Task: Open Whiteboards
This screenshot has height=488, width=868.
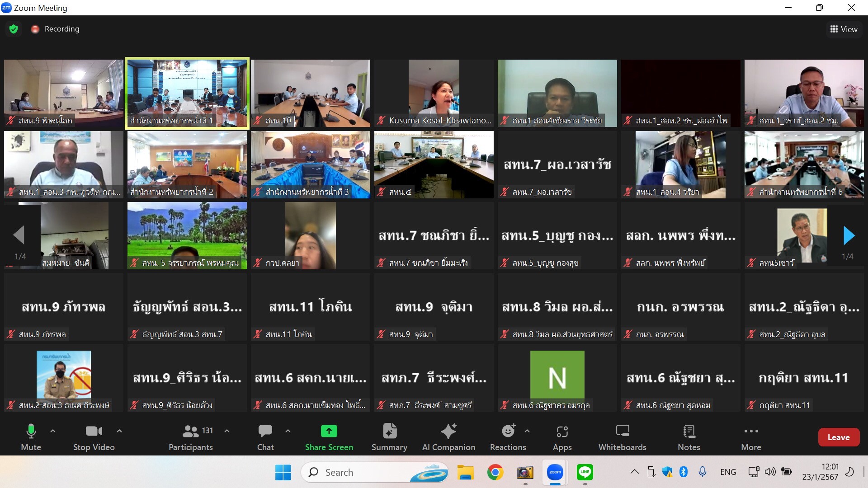Action: click(x=623, y=437)
